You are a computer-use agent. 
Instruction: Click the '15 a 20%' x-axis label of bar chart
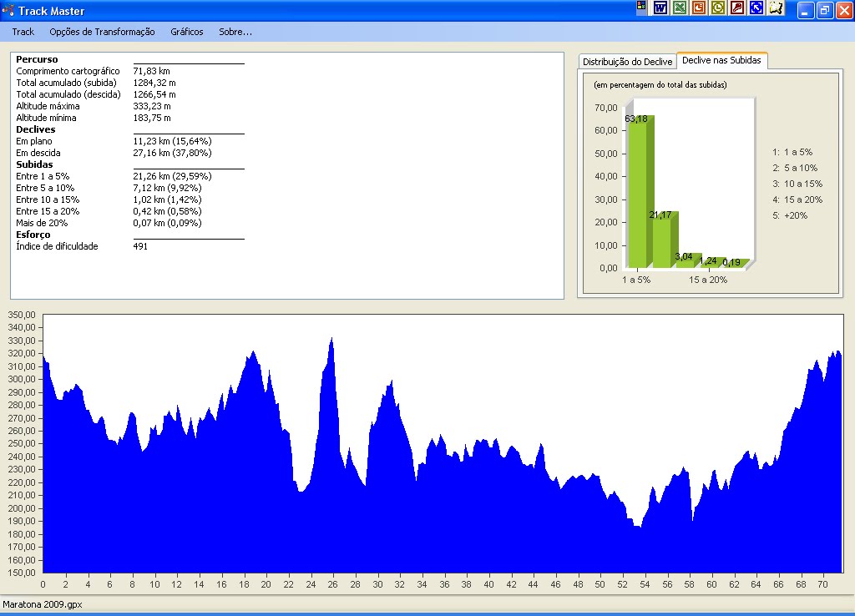pyautogui.click(x=708, y=280)
